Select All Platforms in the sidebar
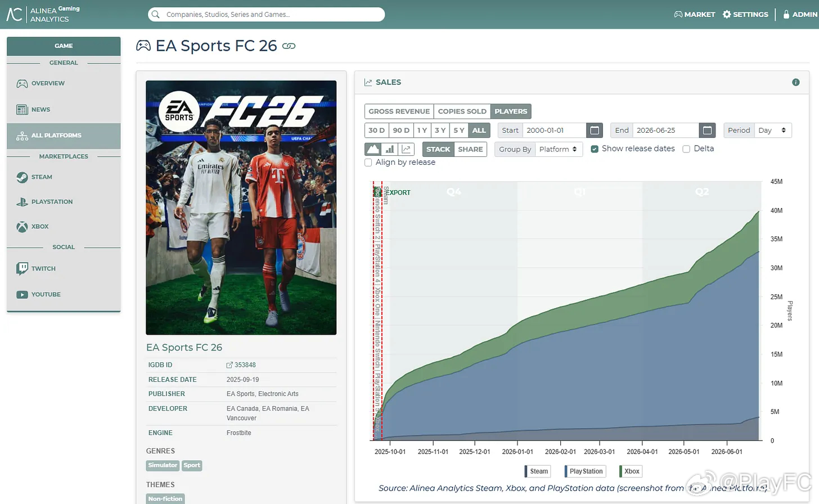 click(x=64, y=136)
